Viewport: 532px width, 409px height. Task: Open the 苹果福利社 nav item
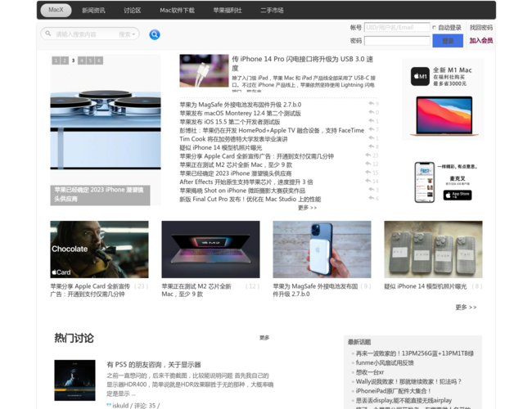(228, 11)
